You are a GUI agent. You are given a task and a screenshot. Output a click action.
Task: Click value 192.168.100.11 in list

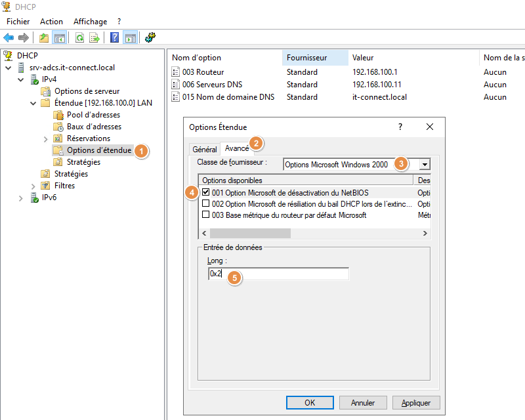coord(377,85)
